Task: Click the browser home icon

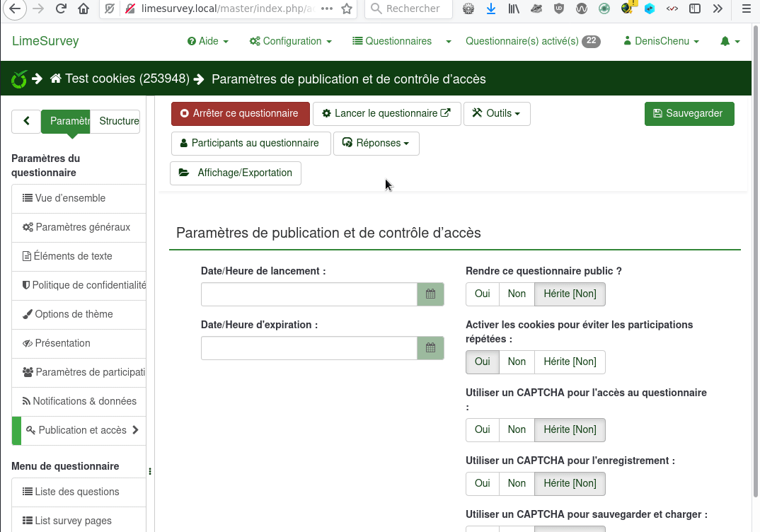Action: [84, 9]
